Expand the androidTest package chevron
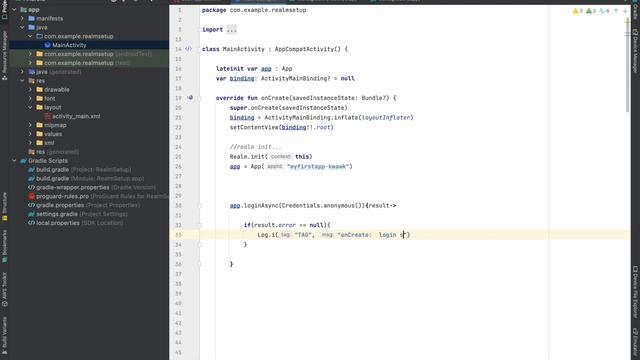This screenshot has width=640, height=360. tap(30, 54)
